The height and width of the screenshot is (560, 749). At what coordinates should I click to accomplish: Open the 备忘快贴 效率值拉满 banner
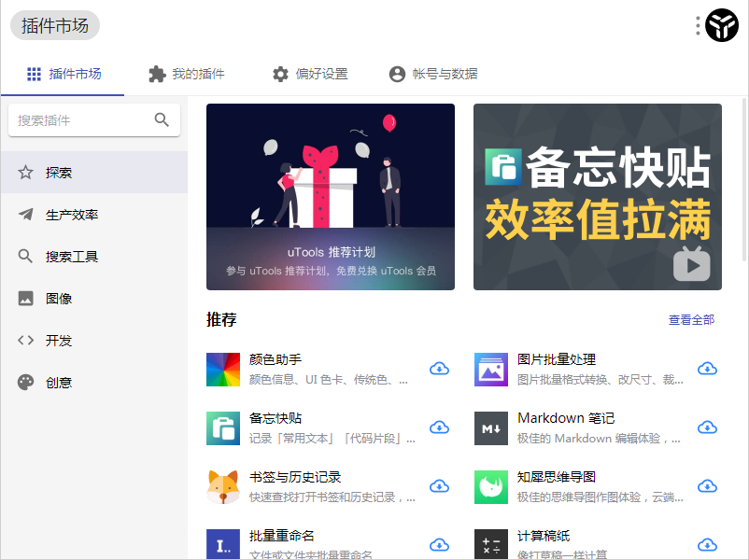pos(598,197)
